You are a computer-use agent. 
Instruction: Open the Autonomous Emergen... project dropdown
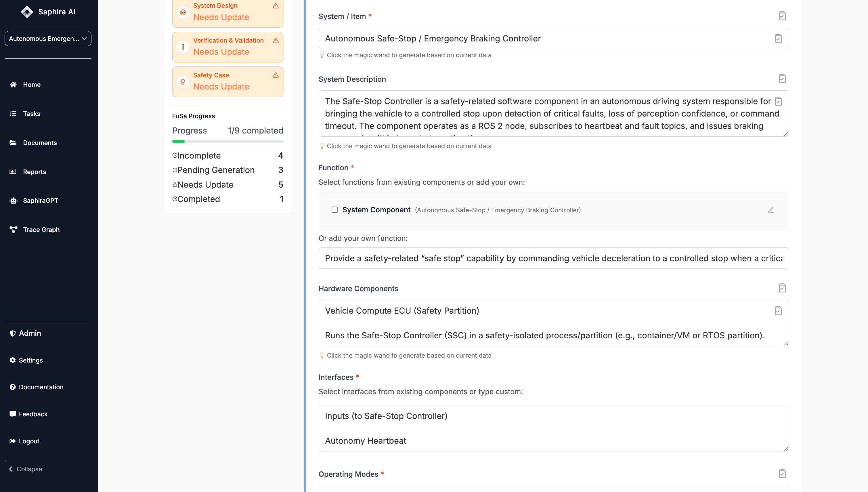[x=48, y=39]
